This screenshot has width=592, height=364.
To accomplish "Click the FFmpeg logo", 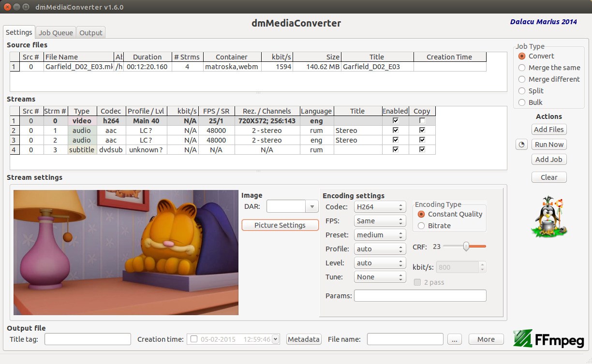I will 548,339.
